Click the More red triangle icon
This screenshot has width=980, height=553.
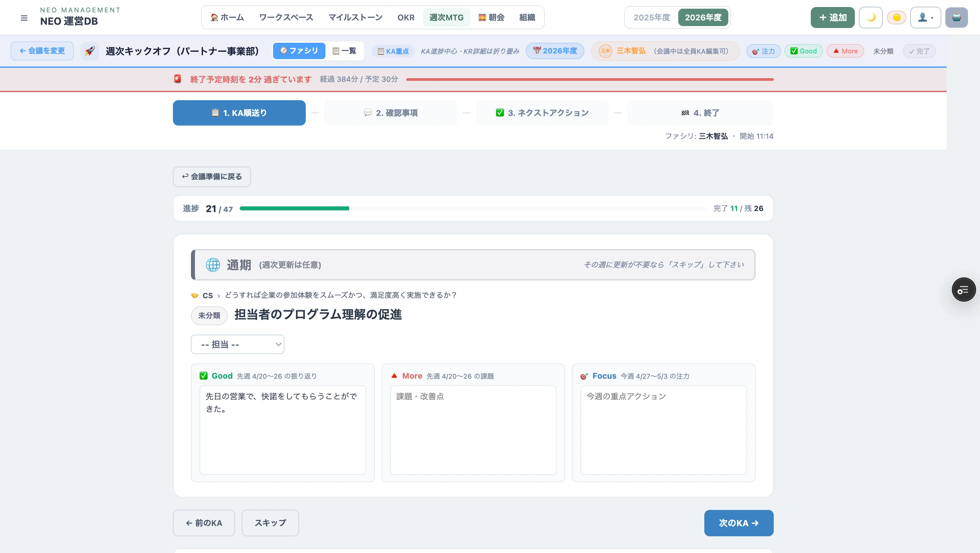[x=394, y=376]
